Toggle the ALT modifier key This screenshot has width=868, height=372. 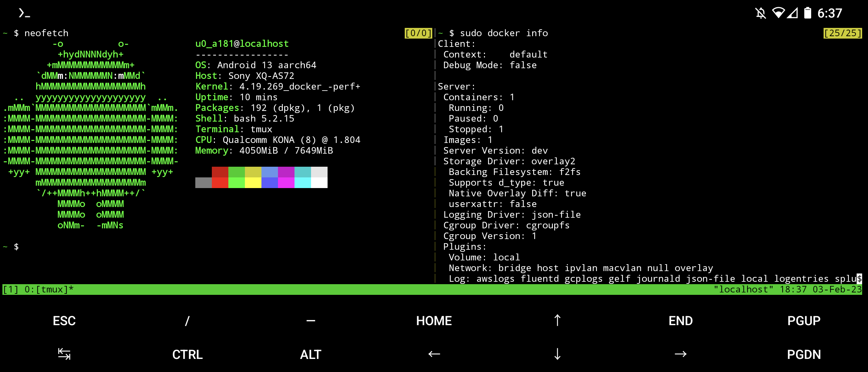click(310, 354)
